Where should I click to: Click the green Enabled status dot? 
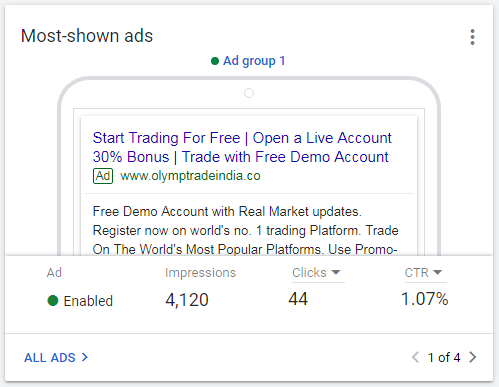pos(53,300)
